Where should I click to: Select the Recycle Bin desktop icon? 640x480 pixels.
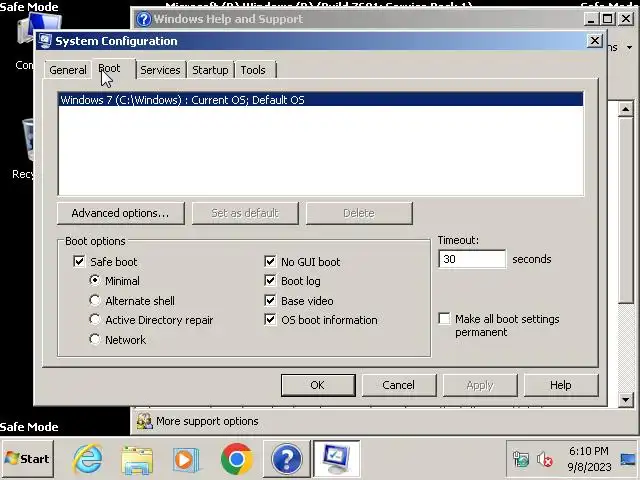pos(27,139)
